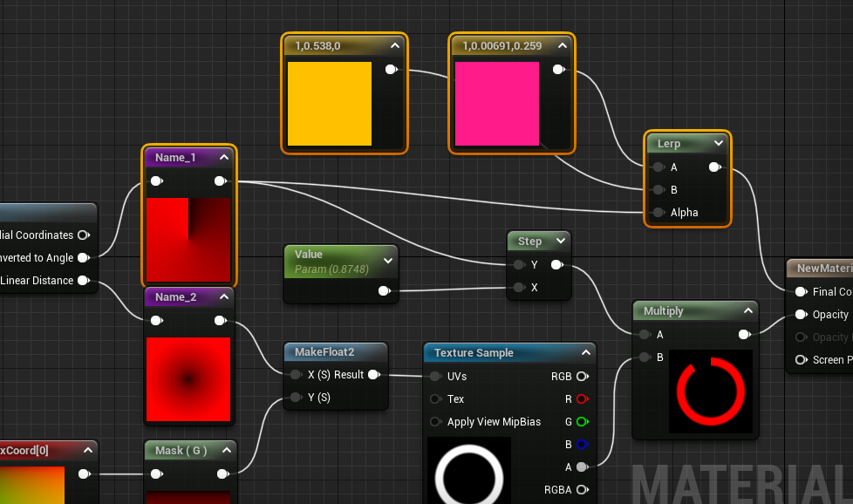Select the Texture Sample node title
Image resolution: width=853 pixels, height=504 pixels.
point(474,352)
